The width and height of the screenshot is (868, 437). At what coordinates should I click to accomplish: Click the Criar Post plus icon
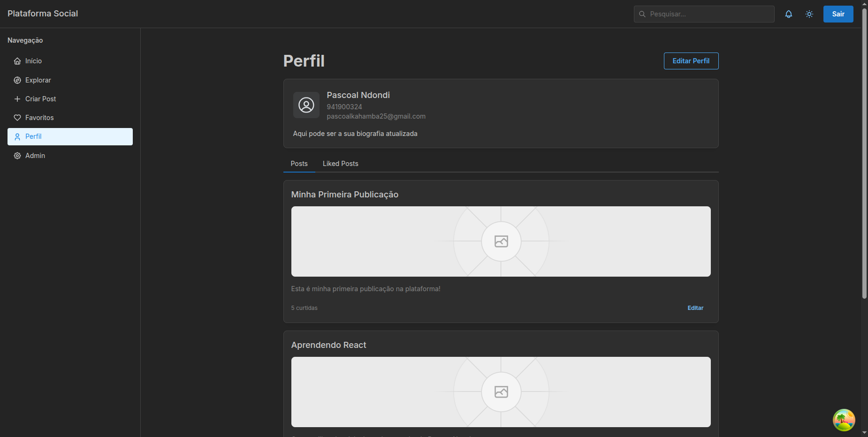coord(17,99)
